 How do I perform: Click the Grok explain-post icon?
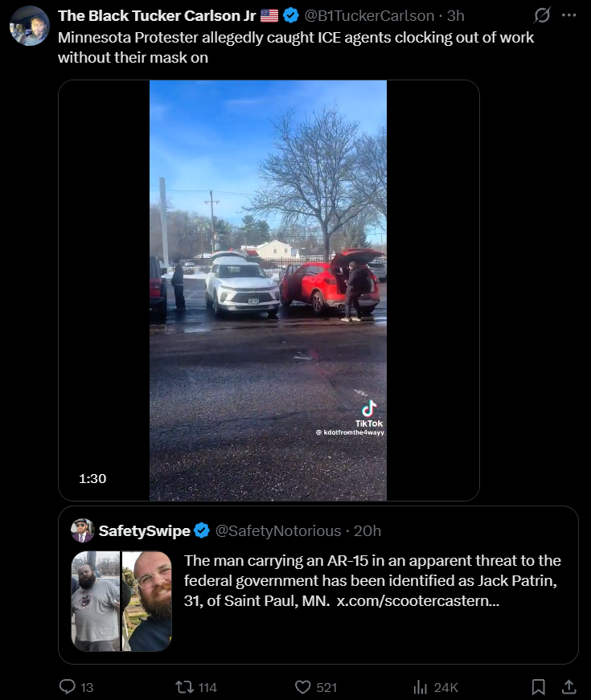(542, 15)
